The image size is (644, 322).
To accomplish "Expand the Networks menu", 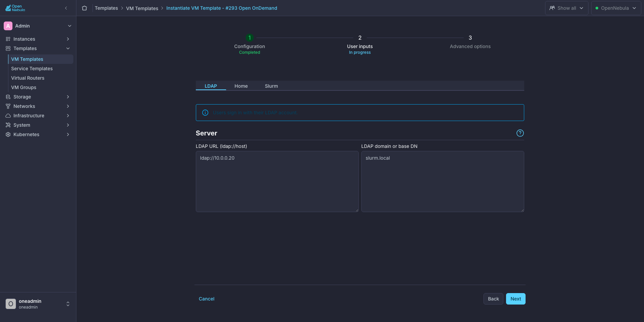I will point(68,106).
